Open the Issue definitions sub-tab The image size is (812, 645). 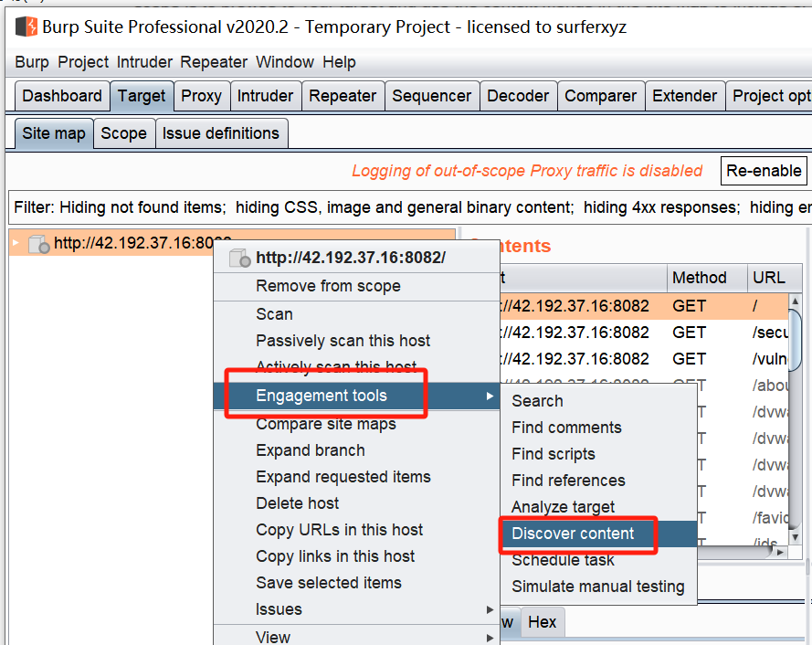point(221,133)
